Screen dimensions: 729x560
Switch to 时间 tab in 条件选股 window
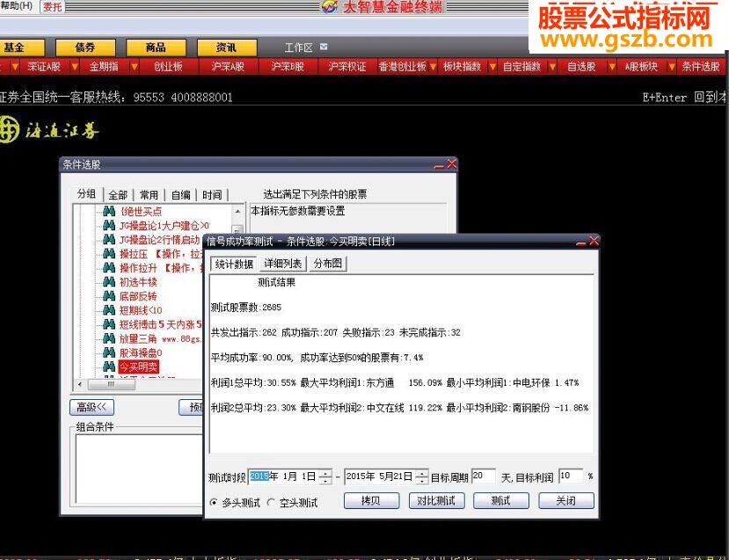(212, 194)
